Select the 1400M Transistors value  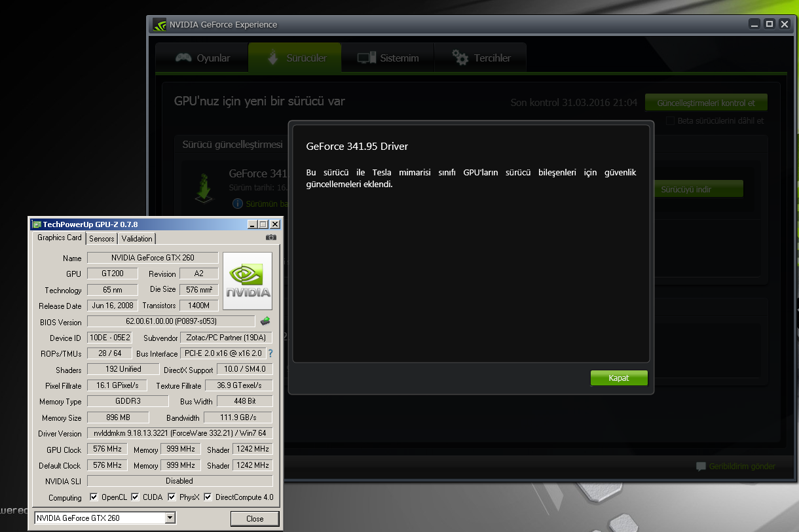click(198, 306)
